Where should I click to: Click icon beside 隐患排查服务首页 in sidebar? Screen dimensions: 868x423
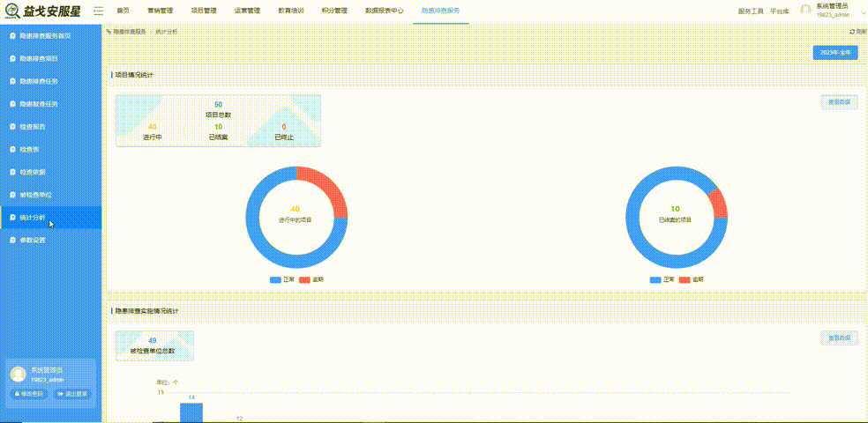pyautogui.click(x=12, y=36)
